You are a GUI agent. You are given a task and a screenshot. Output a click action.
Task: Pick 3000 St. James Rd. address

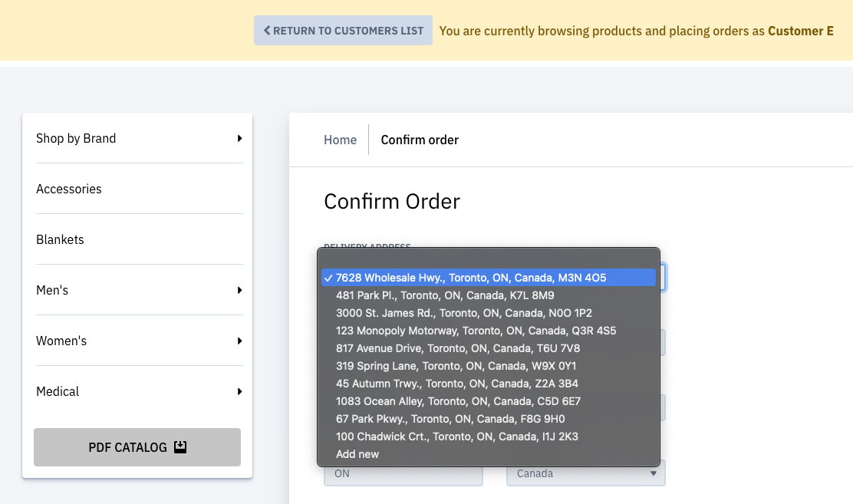coord(463,313)
